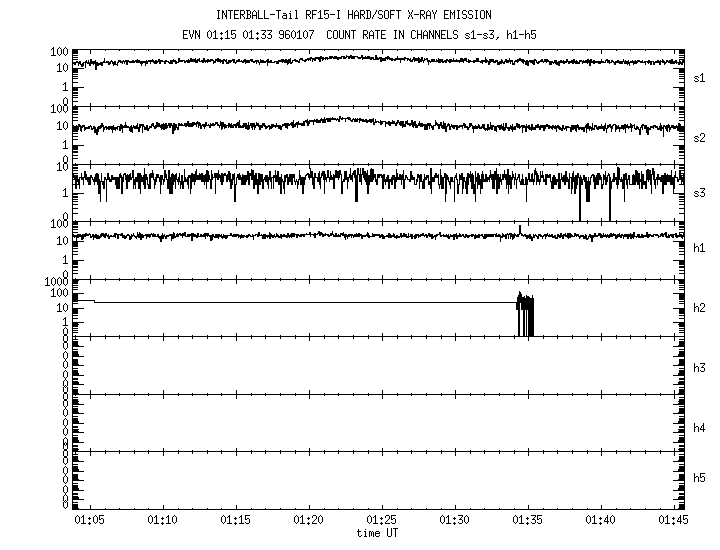Select the h1 channel label

coord(700,248)
